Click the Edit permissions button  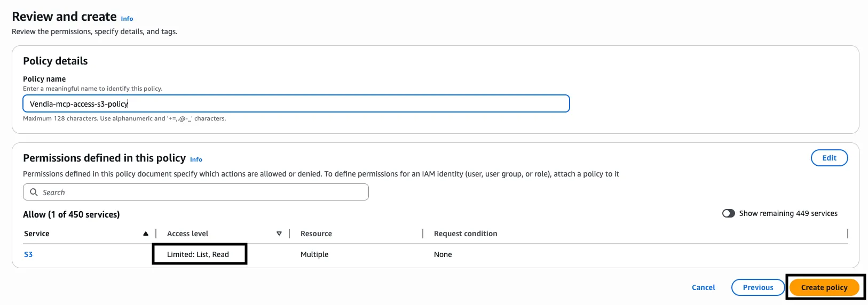829,158
